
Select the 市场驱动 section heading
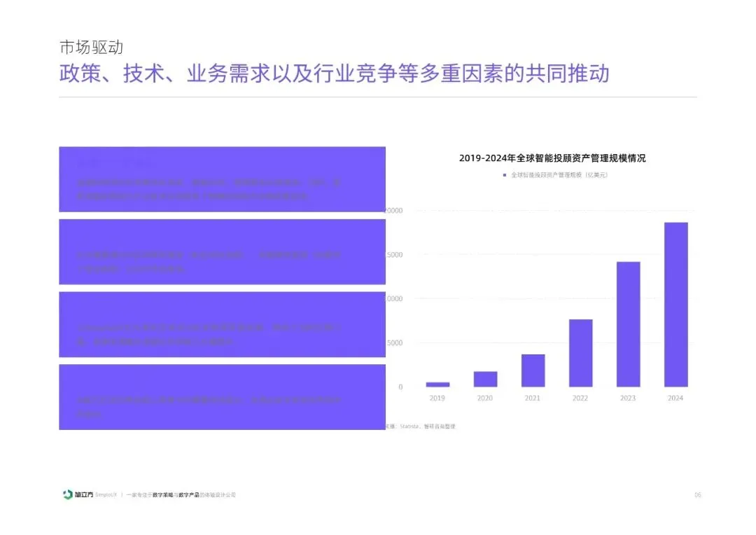click(91, 48)
